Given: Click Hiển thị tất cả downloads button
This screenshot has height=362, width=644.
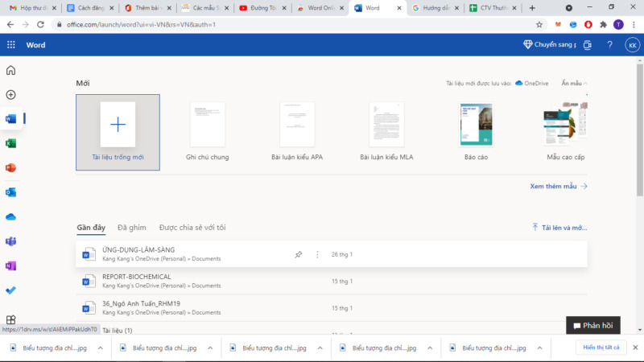Looking at the screenshot, I should coord(601,348).
